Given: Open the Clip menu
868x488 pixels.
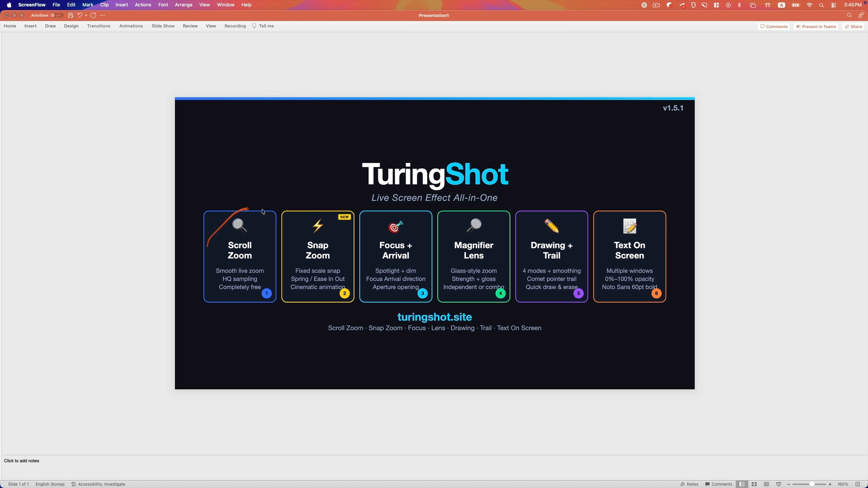Looking at the screenshot, I should click(x=104, y=5).
